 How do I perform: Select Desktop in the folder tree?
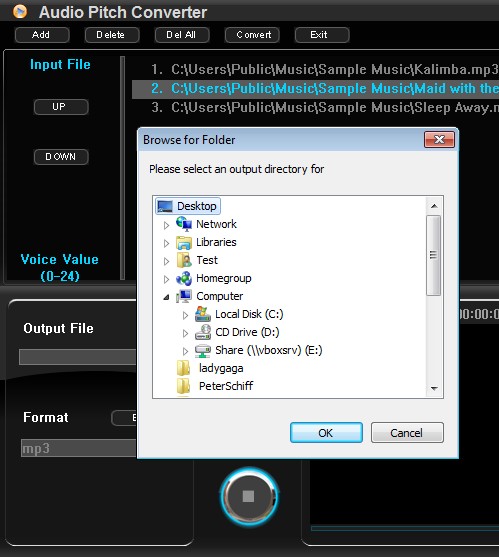(x=196, y=206)
